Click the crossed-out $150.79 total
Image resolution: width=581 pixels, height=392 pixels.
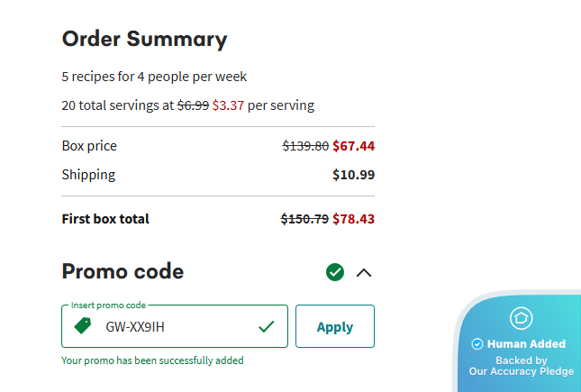(304, 219)
